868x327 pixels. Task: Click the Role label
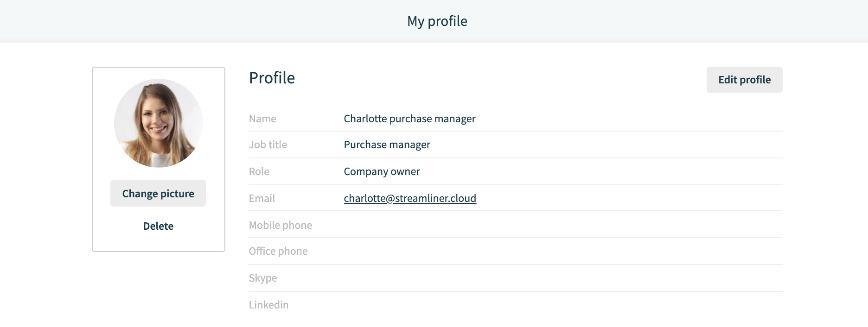point(259,171)
